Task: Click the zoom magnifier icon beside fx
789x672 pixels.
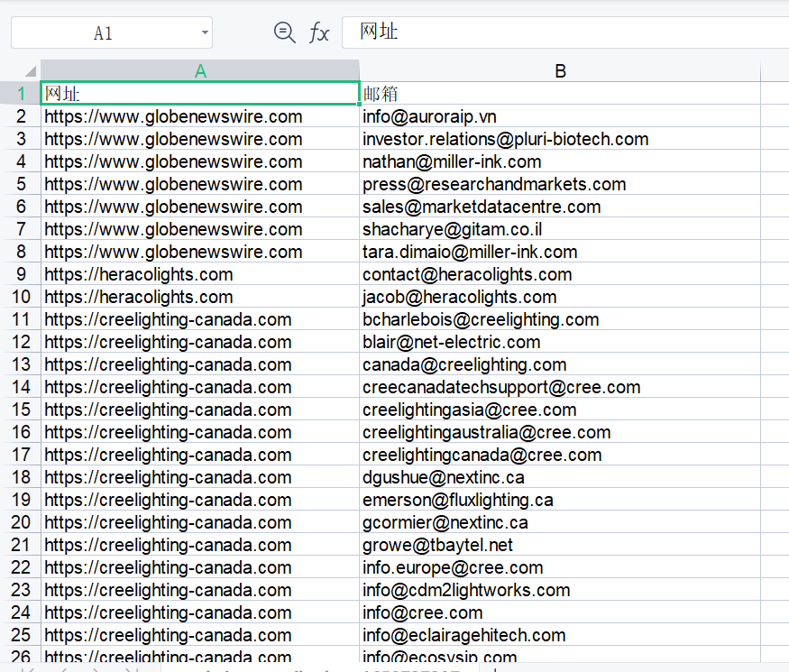Action: coord(284,32)
